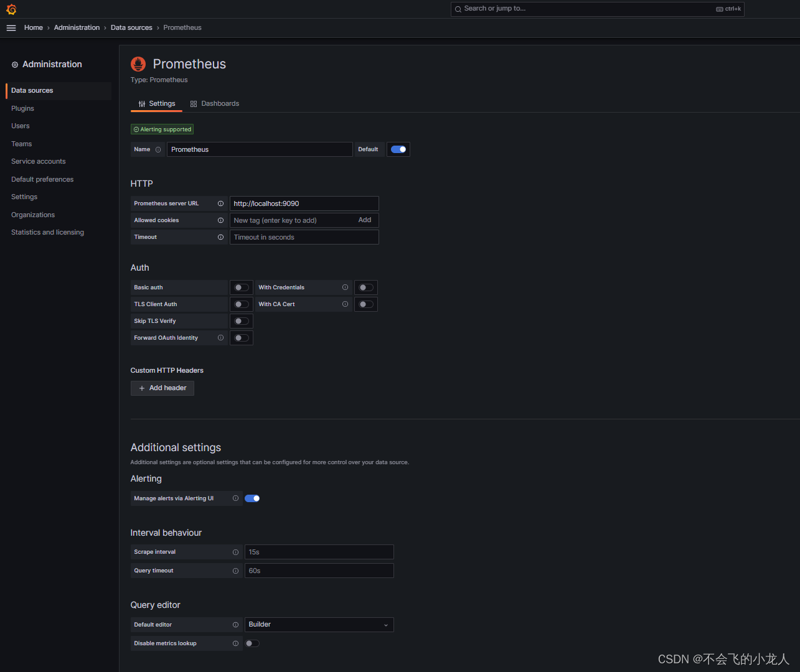Toggle the Default data source switch

pyautogui.click(x=398, y=149)
